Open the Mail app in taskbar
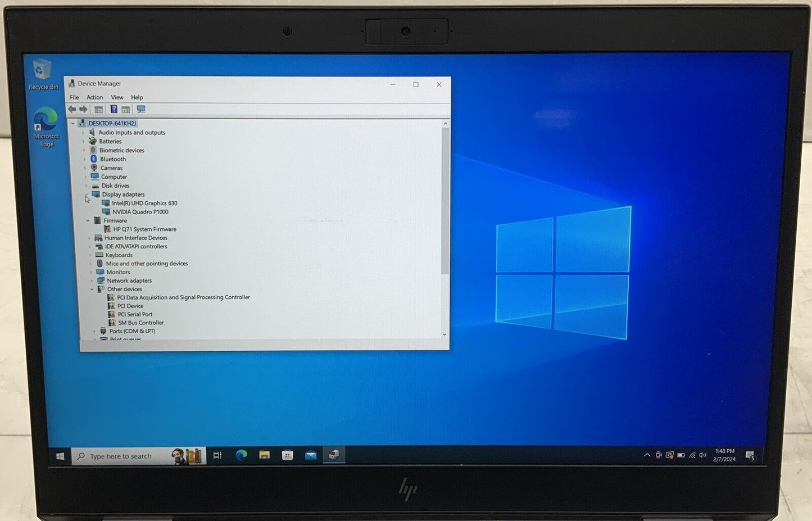This screenshot has width=812, height=521. coord(310,455)
